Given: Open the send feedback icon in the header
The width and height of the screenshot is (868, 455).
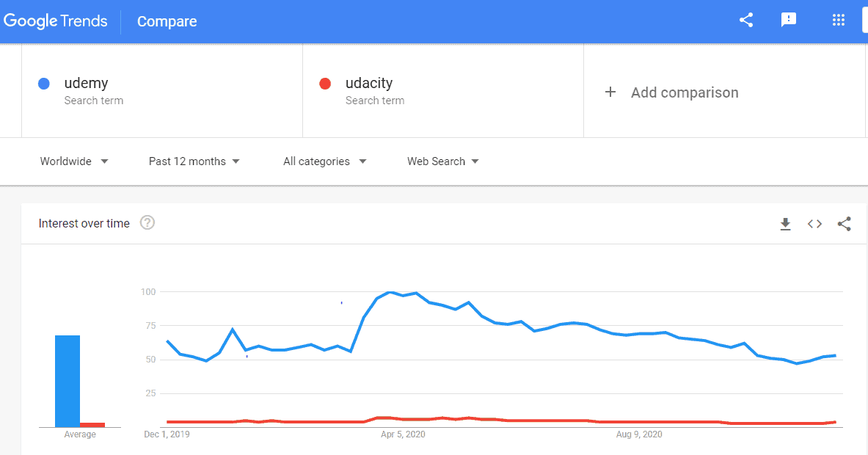Looking at the screenshot, I should pos(788,21).
